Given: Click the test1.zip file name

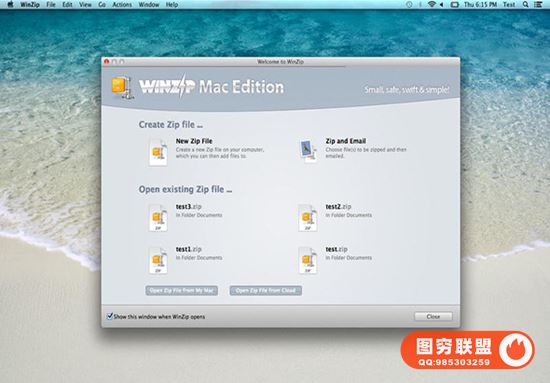Looking at the screenshot, I should [189, 249].
